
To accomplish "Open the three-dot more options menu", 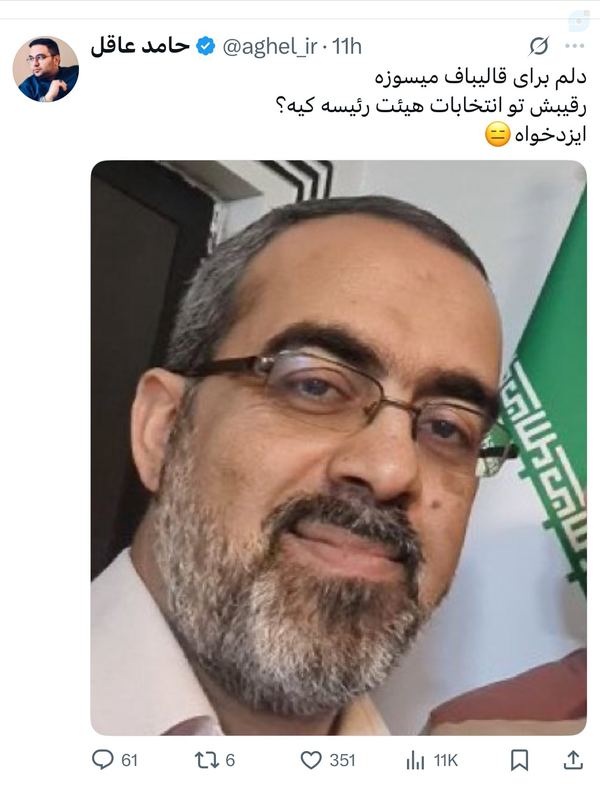I will point(574,46).
